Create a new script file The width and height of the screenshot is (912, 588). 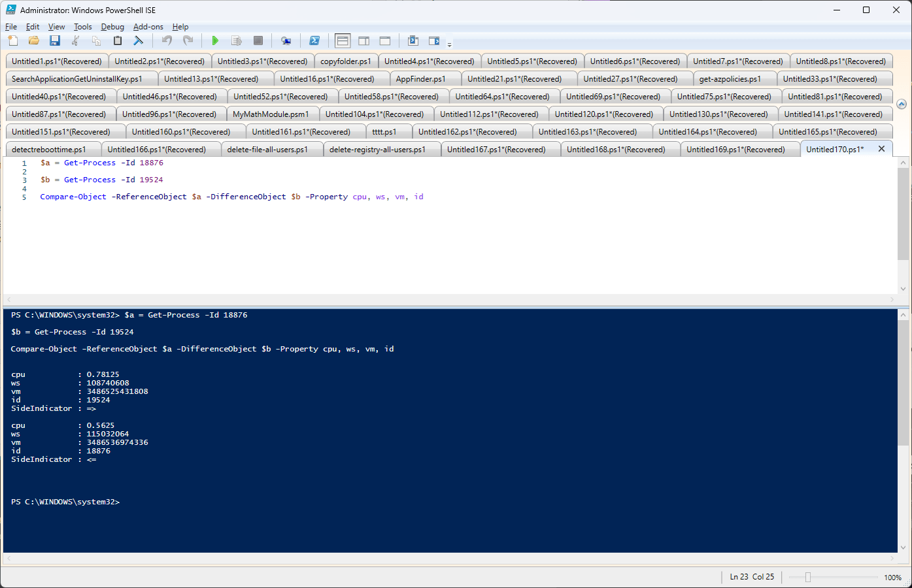point(12,41)
